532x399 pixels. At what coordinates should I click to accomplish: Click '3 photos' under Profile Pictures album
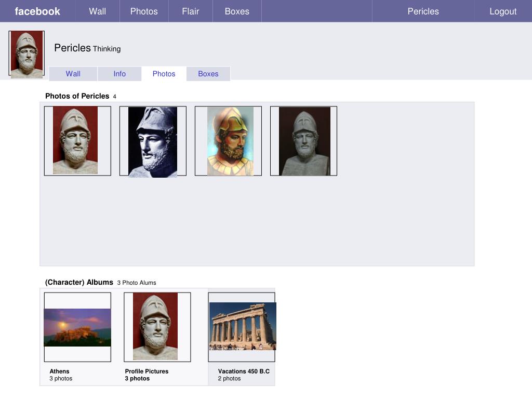(137, 378)
